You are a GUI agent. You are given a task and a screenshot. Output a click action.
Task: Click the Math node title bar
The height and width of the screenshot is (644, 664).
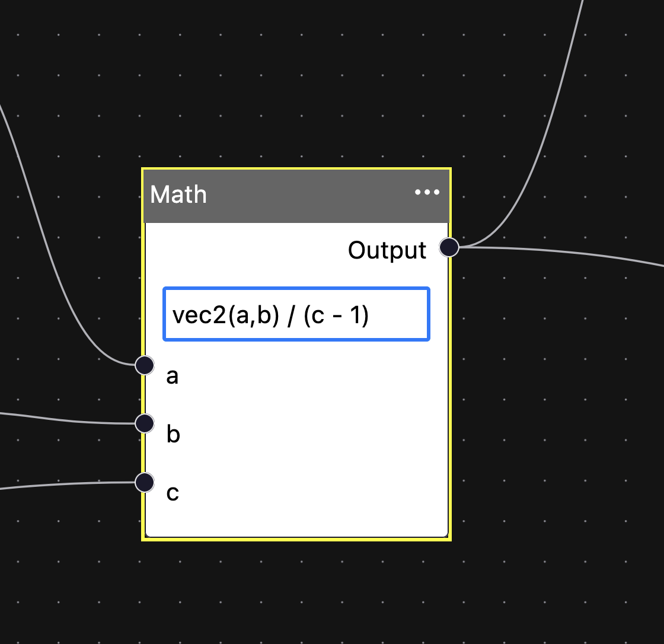point(296,196)
